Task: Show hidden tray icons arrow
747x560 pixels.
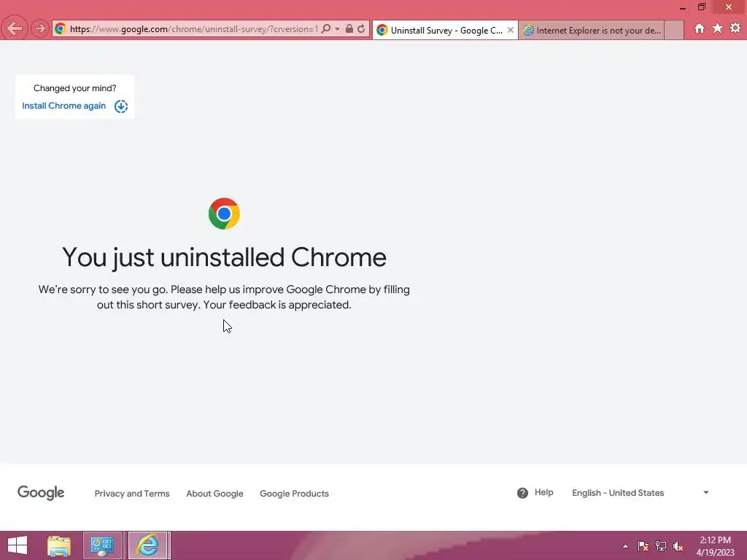Action: (x=625, y=546)
